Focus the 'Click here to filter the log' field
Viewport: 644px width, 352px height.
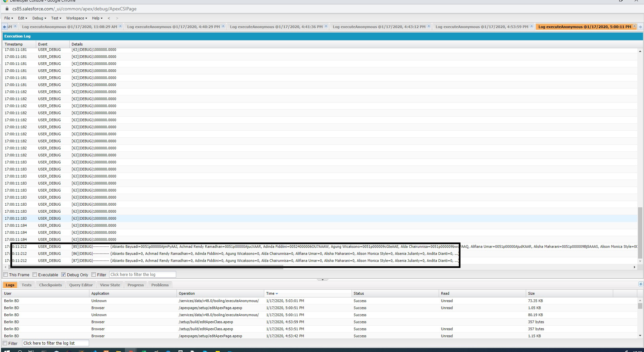tap(142, 275)
